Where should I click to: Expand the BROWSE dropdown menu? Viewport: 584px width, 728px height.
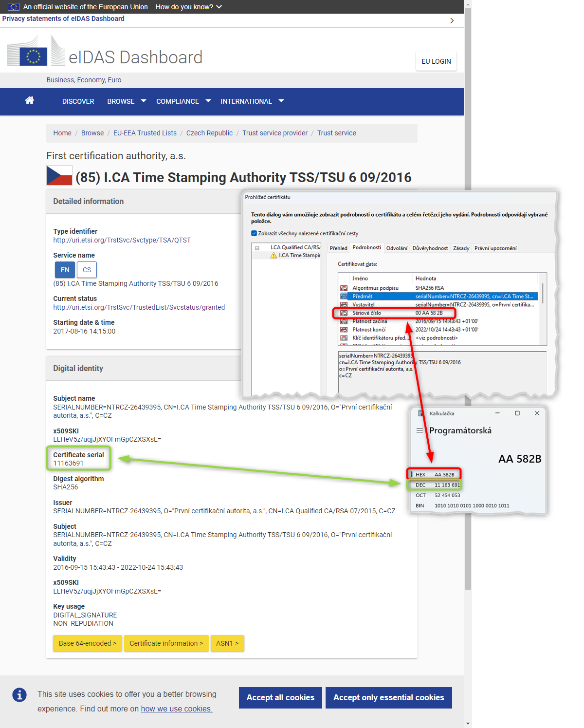(127, 101)
